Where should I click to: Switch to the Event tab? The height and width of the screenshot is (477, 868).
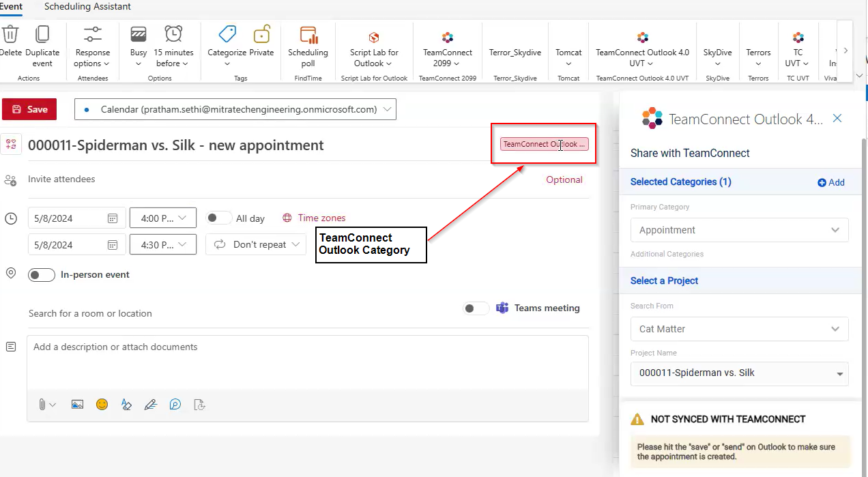(x=11, y=7)
